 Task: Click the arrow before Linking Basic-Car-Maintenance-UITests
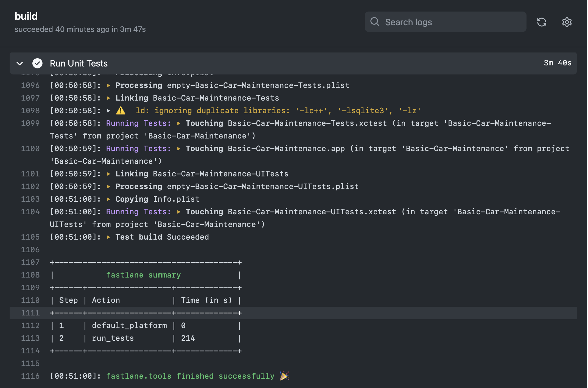(108, 174)
